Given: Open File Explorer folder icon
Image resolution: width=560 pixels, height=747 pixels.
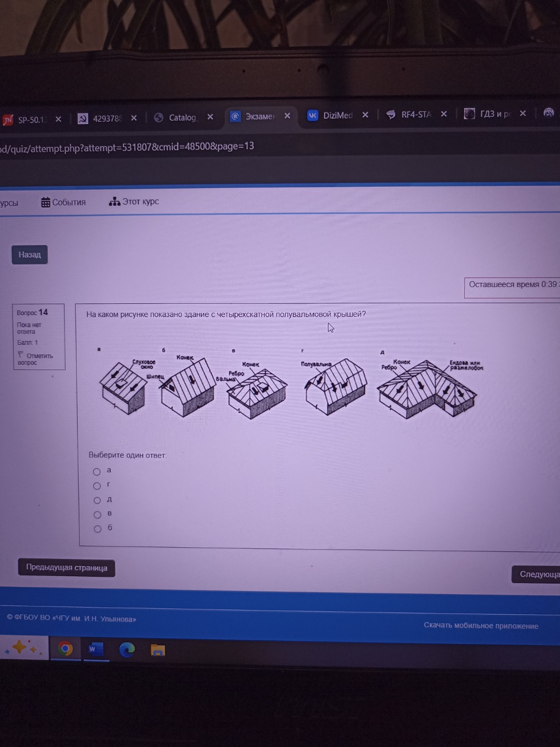Looking at the screenshot, I should click(157, 650).
